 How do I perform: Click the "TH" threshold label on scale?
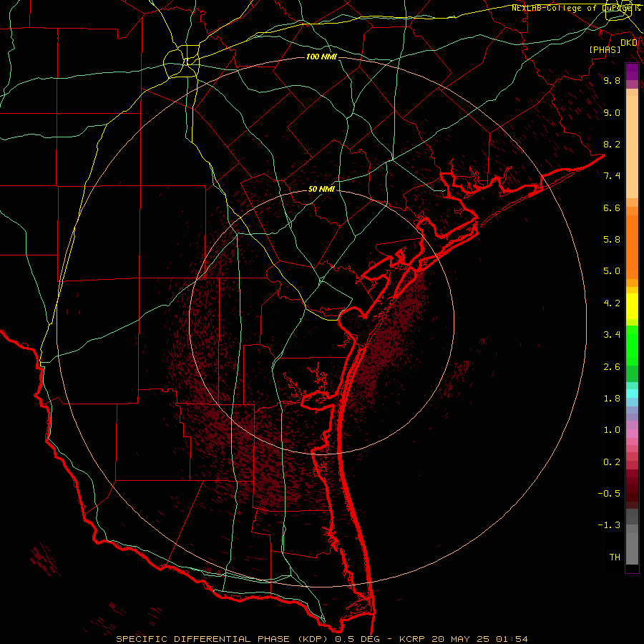[615, 557]
